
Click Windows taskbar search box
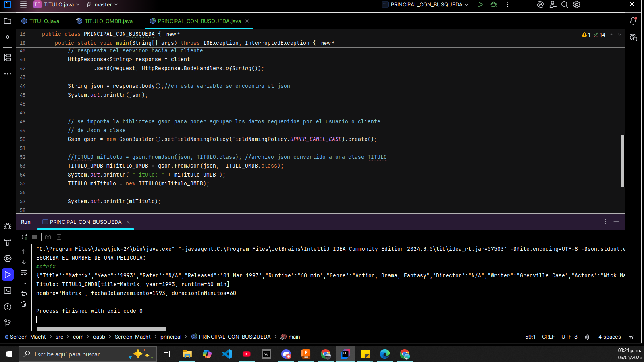point(87,354)
